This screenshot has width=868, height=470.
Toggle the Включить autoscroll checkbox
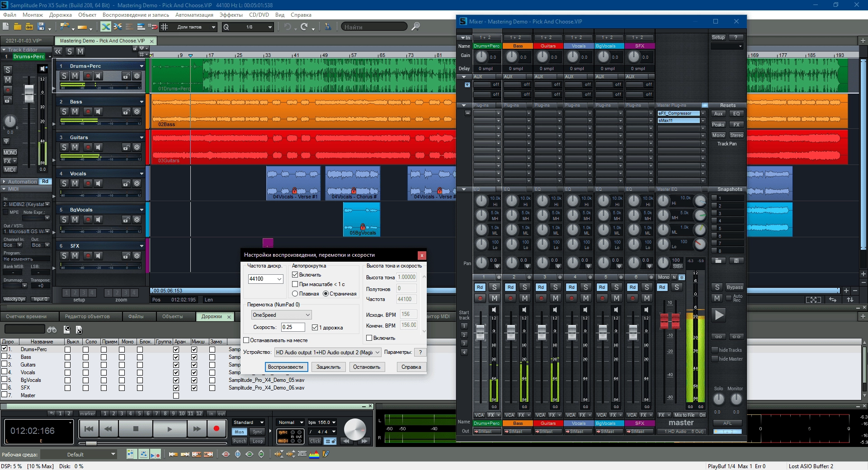295,275
